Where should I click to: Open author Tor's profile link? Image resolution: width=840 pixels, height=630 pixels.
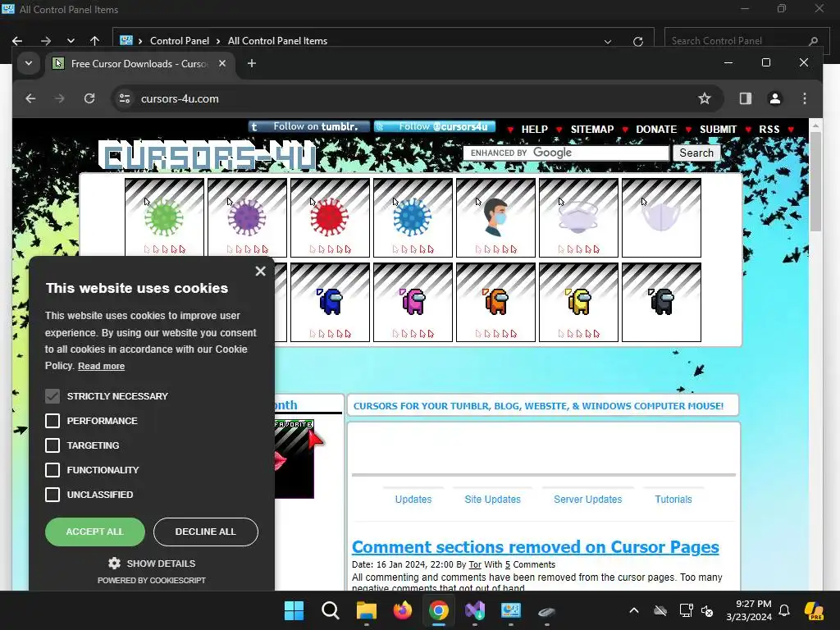475,564
